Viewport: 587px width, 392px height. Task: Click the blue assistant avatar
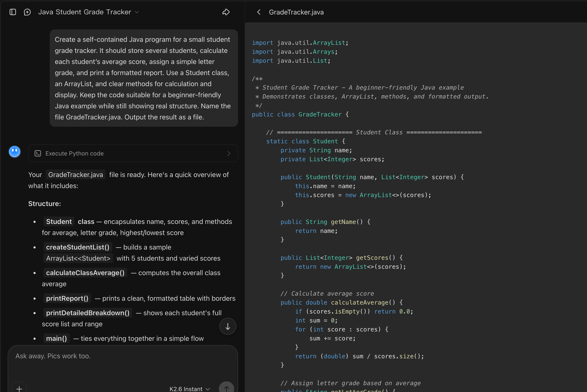click(x=15, y=152)
